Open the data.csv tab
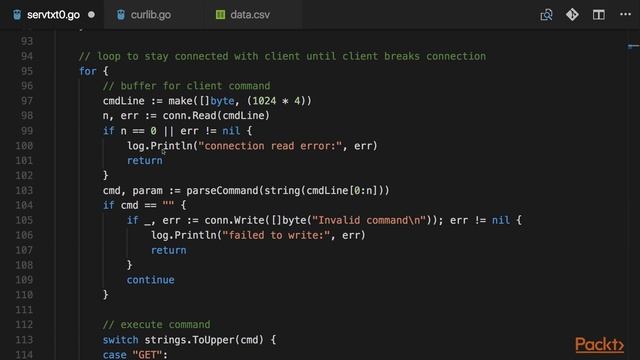 tap(250, 15)
